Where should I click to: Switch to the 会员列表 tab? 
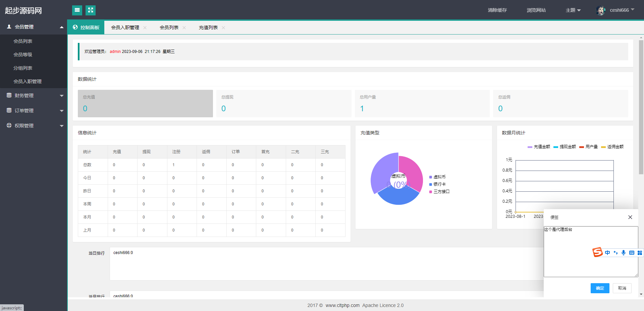[169, 27]
